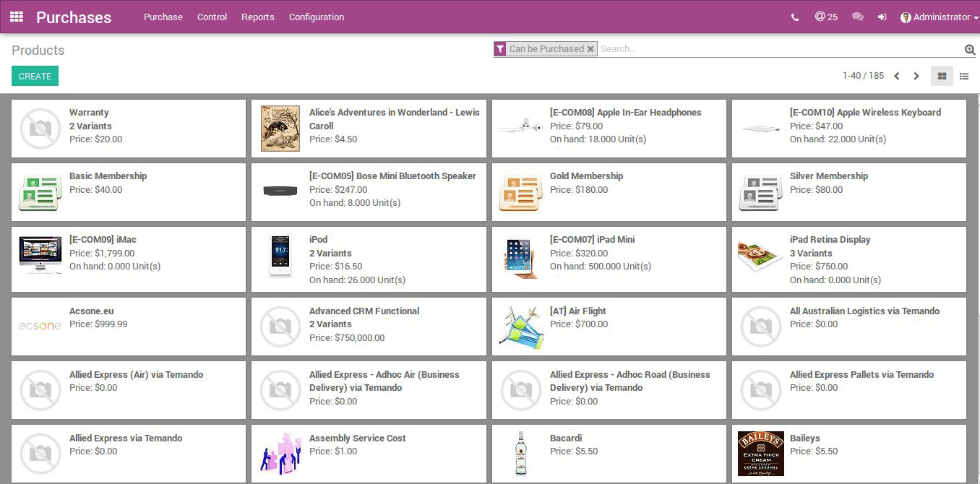
Task: Click the Basic Membership card icon
Action: point(40,192)
